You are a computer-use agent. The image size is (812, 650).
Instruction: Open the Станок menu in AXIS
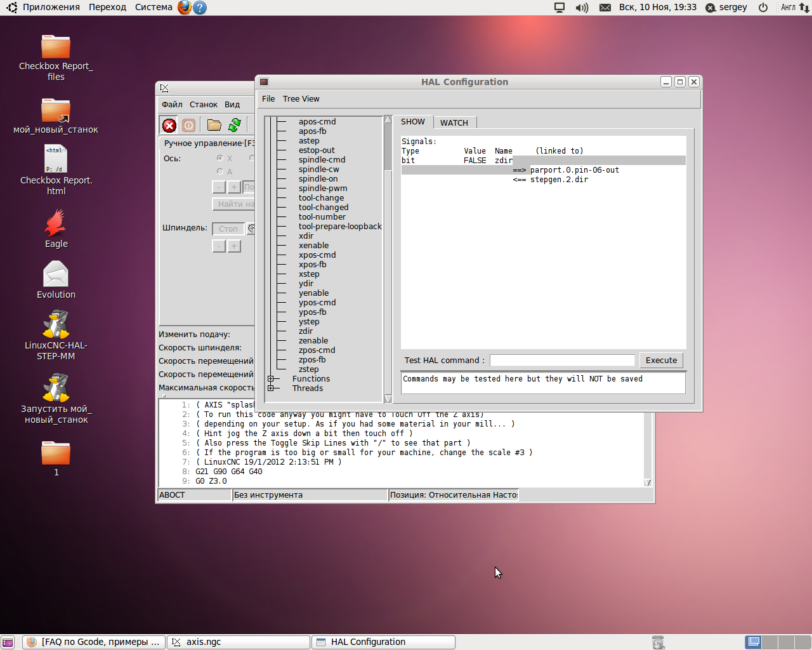[204, 105]
